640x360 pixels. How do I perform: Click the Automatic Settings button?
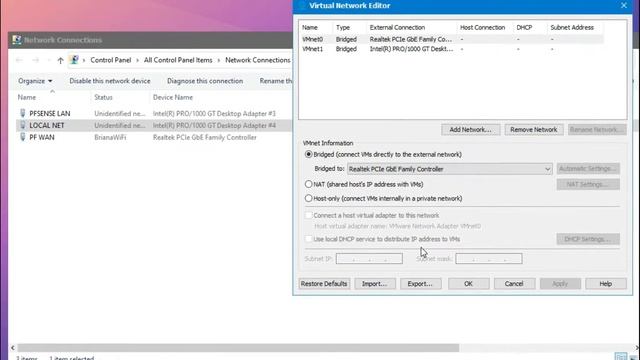click(588, 169)
